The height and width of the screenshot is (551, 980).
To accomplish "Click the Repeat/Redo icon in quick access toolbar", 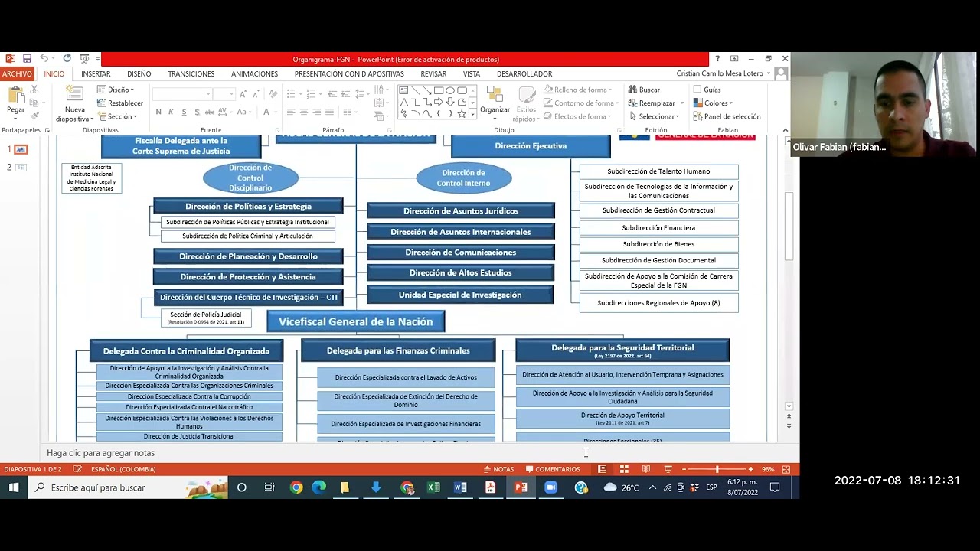I will (67, 59).
